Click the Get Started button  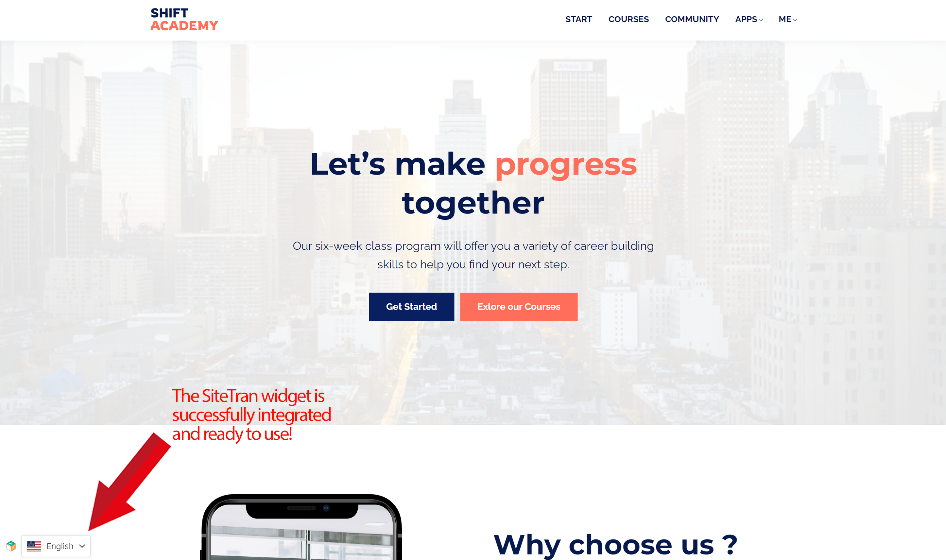[412, 306]
